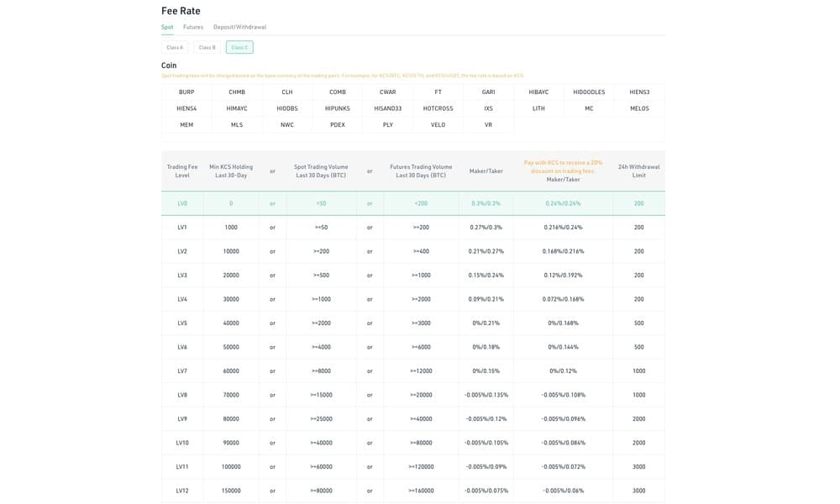Click the 150000 KCS holding value
Image resolution: width=840 pixels, height=504 pixels.
pyautogui.click(x=231, y=491)
